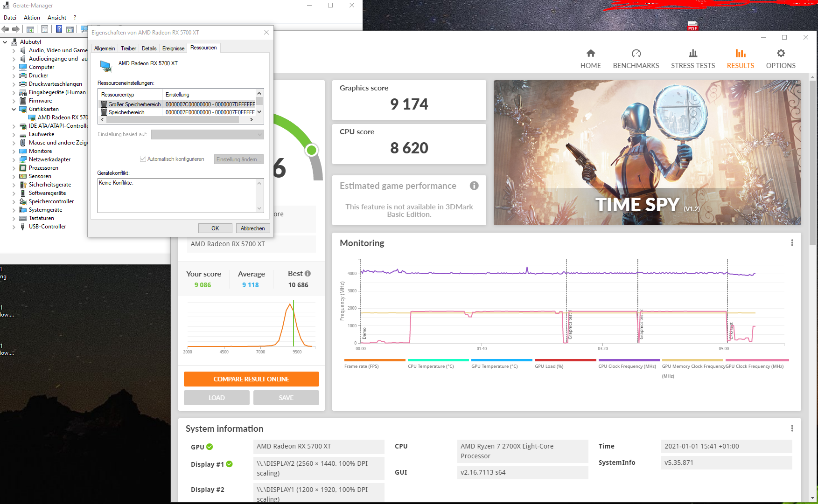
Task: Click the SAVE button in 3DMark
Action: (x=286, y=398)
